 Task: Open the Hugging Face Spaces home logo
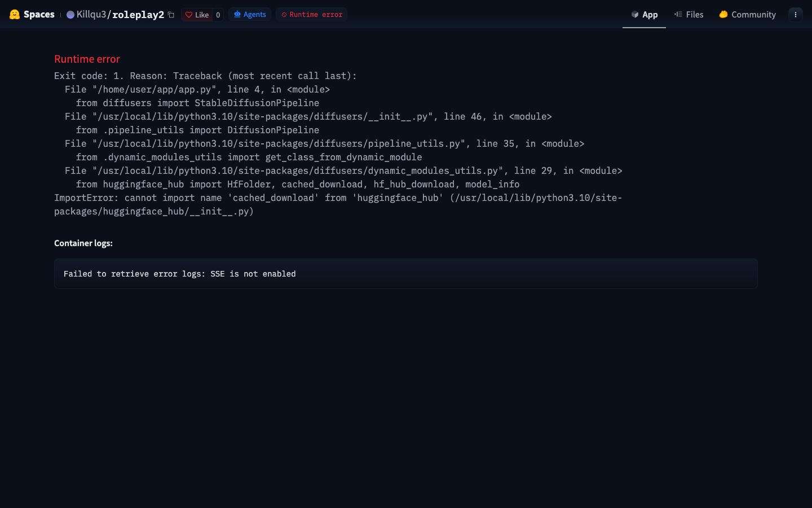[x=15, y=15]
